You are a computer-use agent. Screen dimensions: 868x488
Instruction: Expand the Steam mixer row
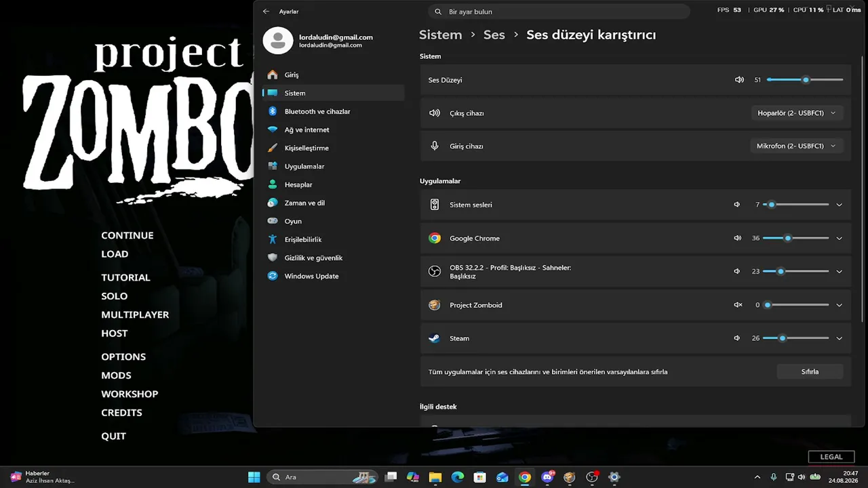839,338
